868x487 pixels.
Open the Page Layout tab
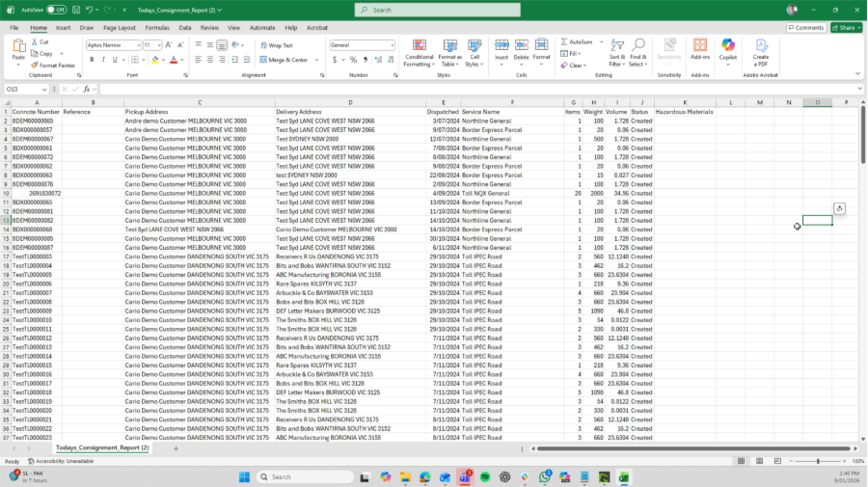point(120,28)
